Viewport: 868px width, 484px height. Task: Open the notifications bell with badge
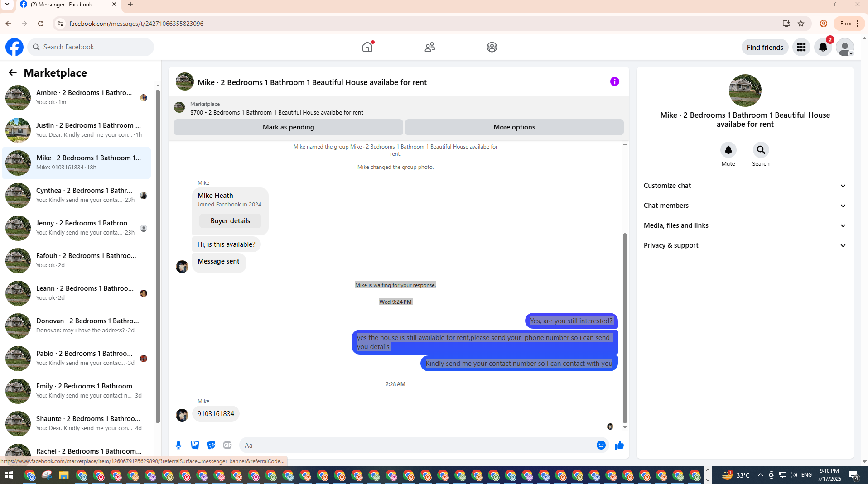(823, 47)
